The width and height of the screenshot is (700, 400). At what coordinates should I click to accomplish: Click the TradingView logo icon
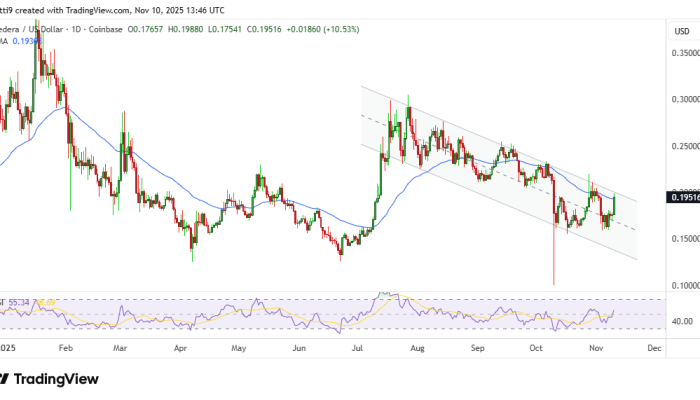click(7, 379)
